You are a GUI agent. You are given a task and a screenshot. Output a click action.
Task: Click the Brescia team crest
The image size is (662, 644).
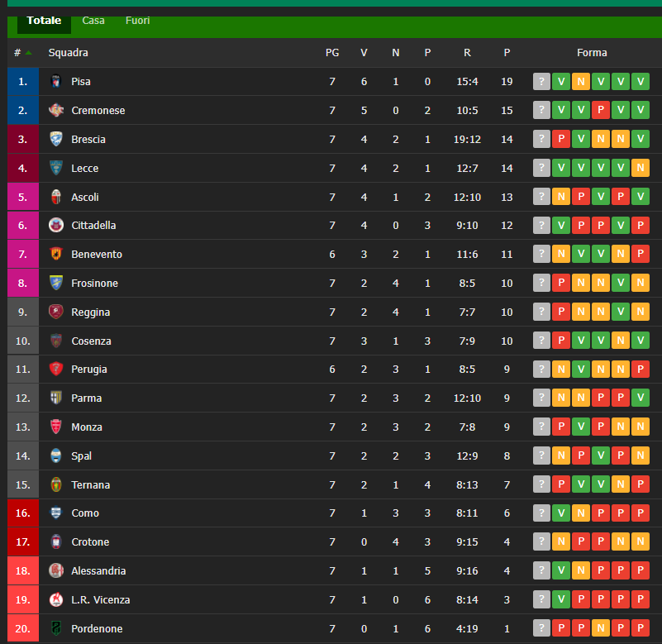coord(55,139)
